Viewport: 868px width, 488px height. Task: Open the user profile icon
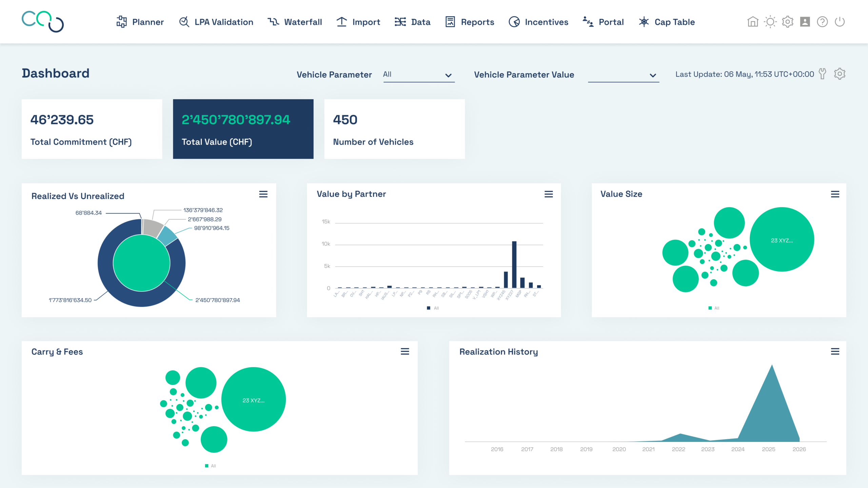coord(805,22)
